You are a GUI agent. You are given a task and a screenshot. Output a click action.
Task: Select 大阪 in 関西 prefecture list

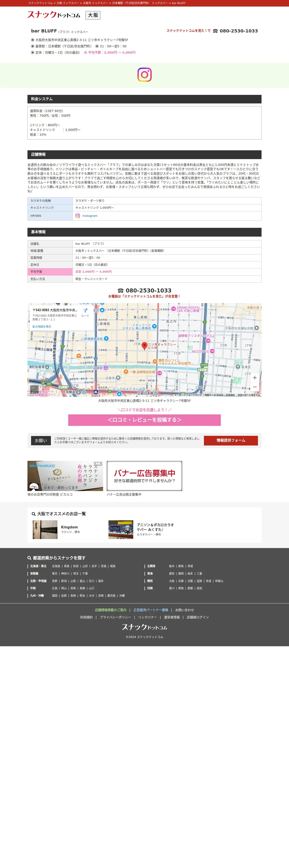[172, 581]
